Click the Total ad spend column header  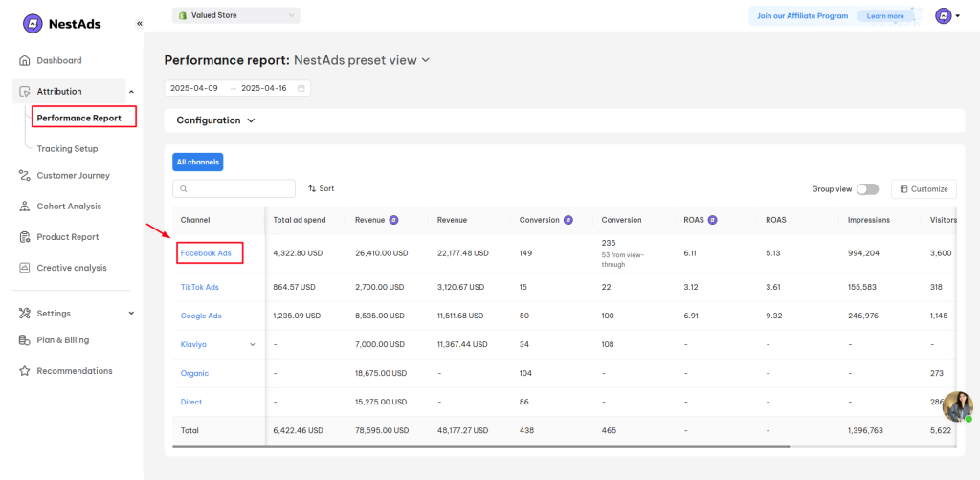pos(300,220)
